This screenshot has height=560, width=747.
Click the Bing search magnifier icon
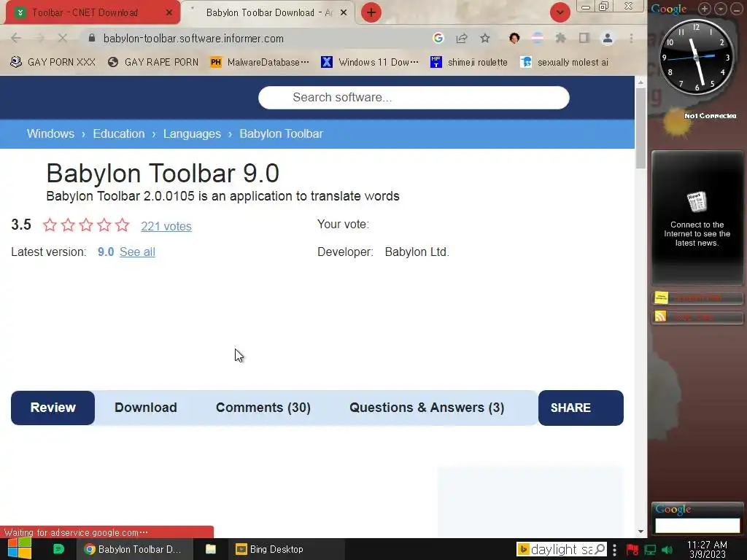coord(600,550)
